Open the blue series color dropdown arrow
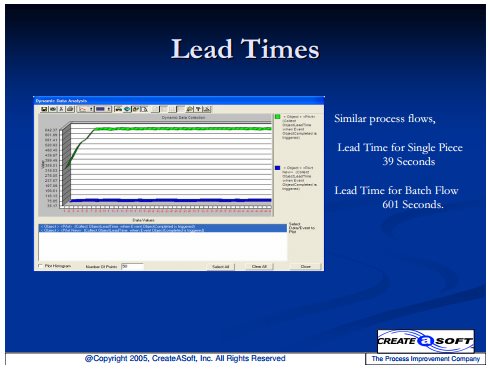This screenshot has height=374, width=490. point(109,109)
